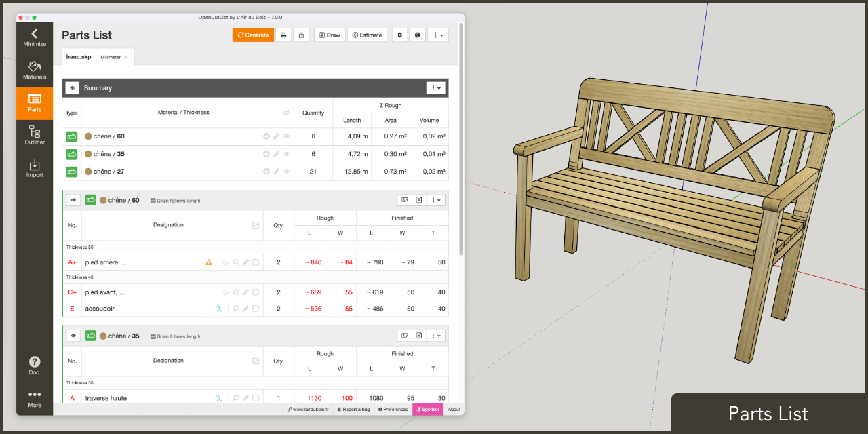Click the Draw button
Viewport: 868px width, 434px height.
tap(330, 35)
